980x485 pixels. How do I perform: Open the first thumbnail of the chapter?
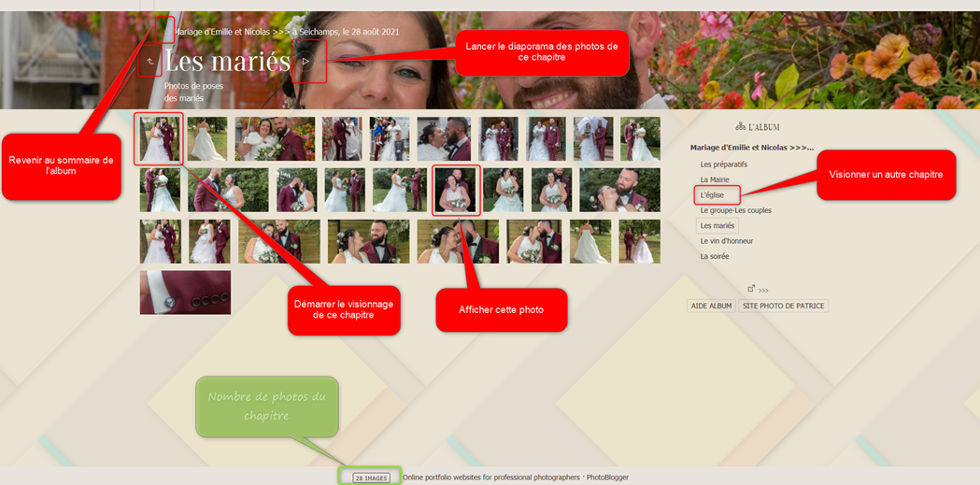(159, 138)
